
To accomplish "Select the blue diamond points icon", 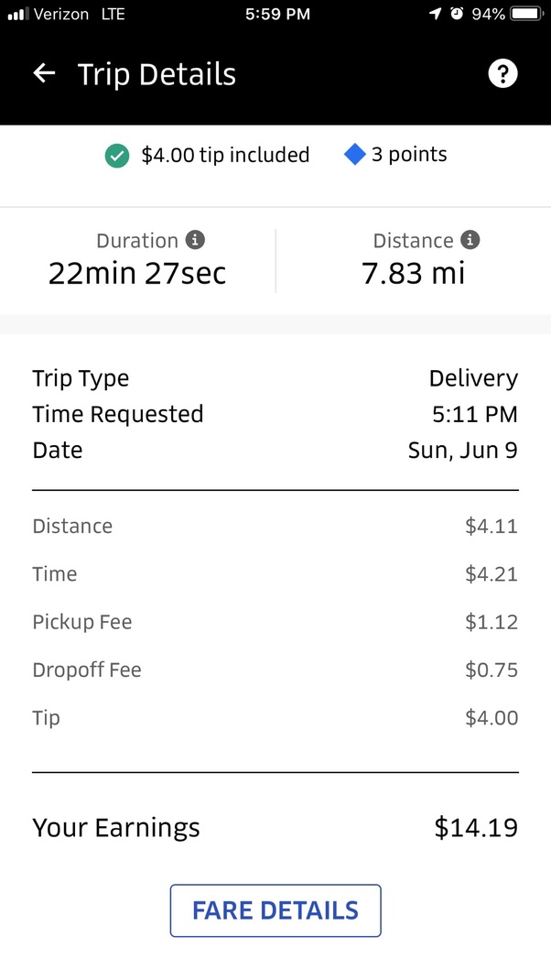I will [354, 155].
